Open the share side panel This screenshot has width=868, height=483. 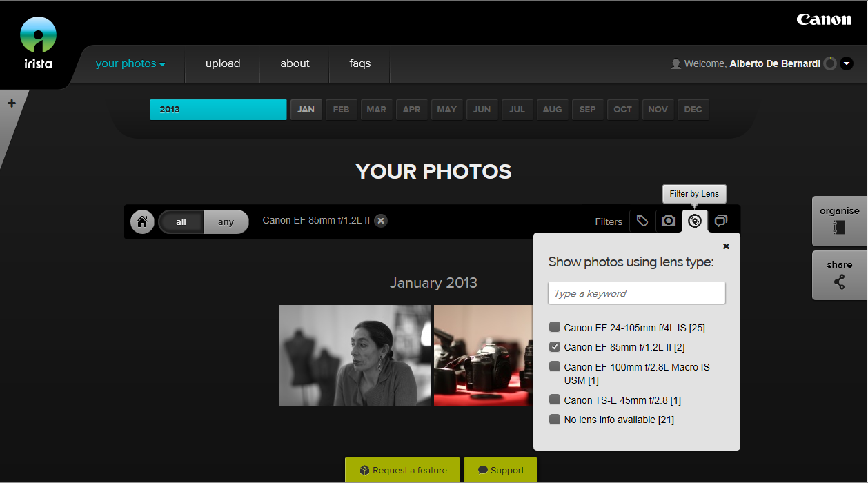pos(839,275)
